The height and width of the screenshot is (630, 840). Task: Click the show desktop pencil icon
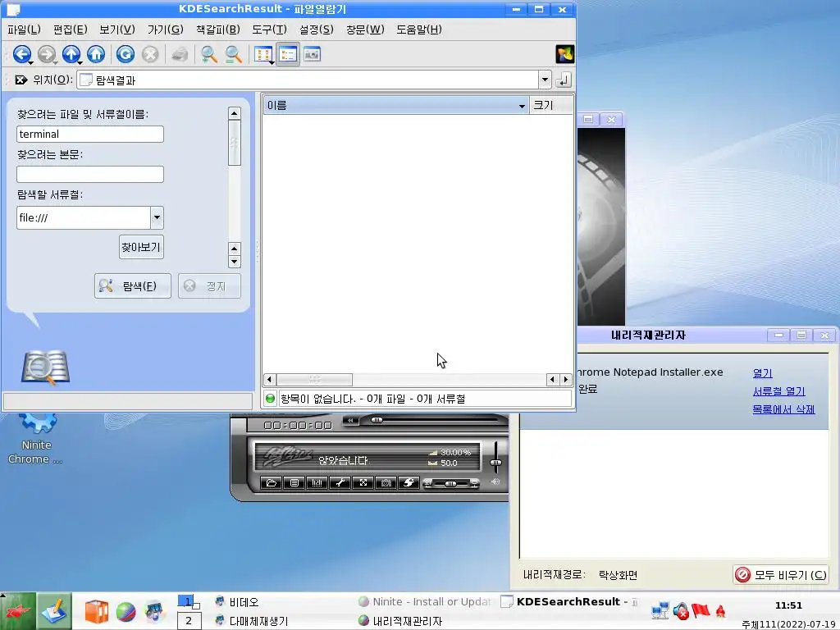click(54, 611)
